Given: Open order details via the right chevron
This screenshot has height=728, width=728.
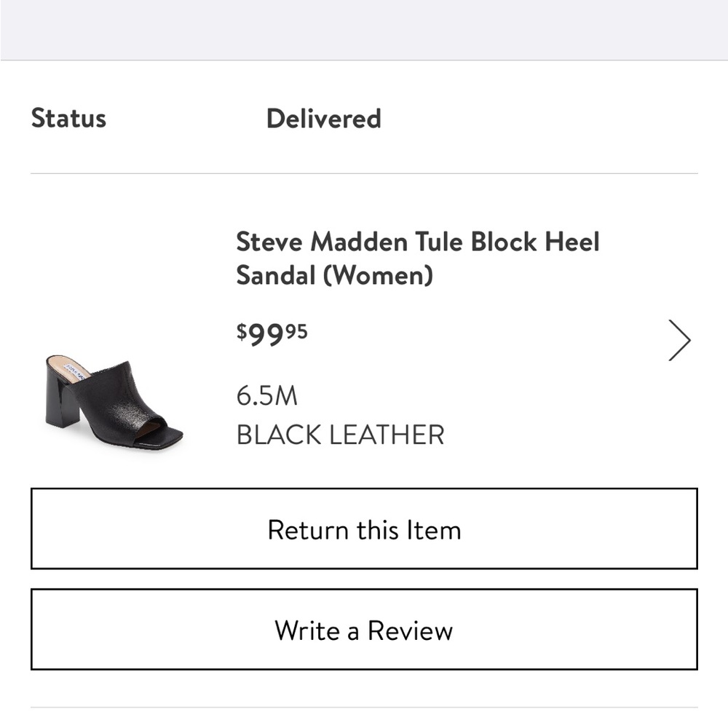Looking at the screenshot, I should (678, 339).
